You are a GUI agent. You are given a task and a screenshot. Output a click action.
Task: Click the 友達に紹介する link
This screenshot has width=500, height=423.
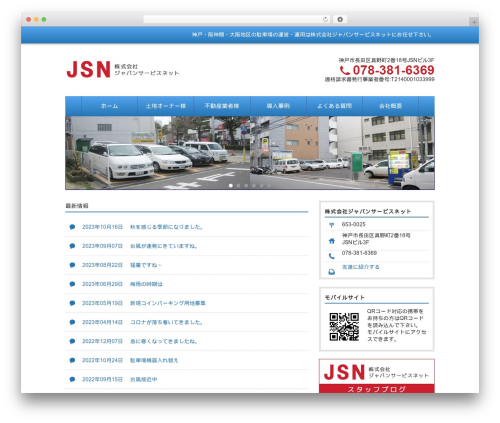pyautogui.click(x=361, y=267)
